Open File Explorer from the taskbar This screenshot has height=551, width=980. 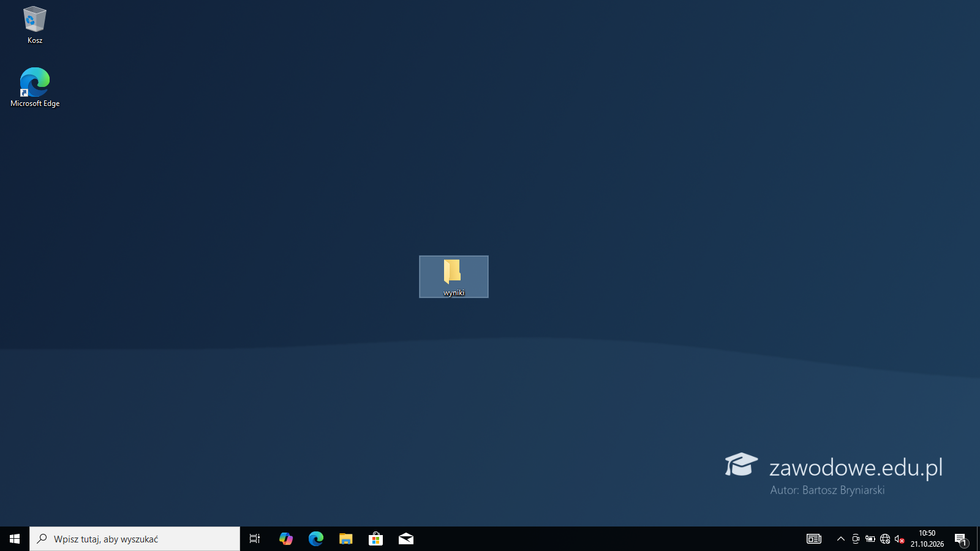coord(345,539)
